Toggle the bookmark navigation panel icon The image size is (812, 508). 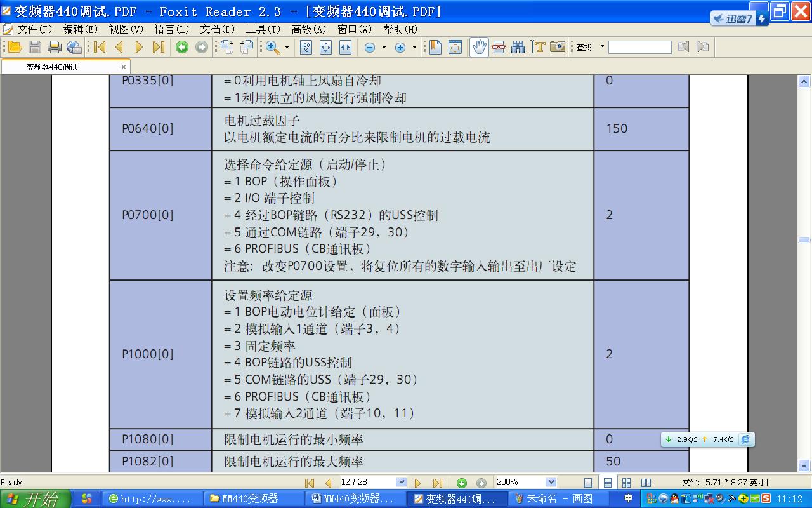435,47
